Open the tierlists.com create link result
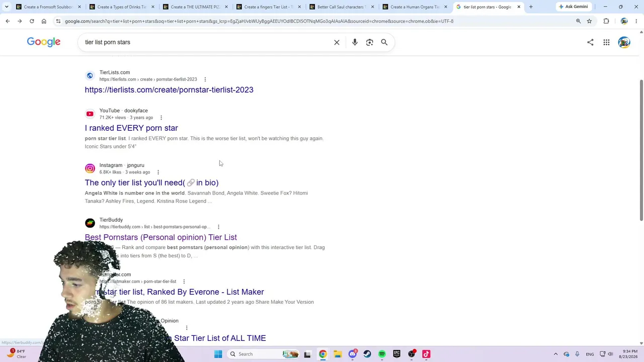The image size is (644, 362). pyautogui.click(x=169, y=90)
